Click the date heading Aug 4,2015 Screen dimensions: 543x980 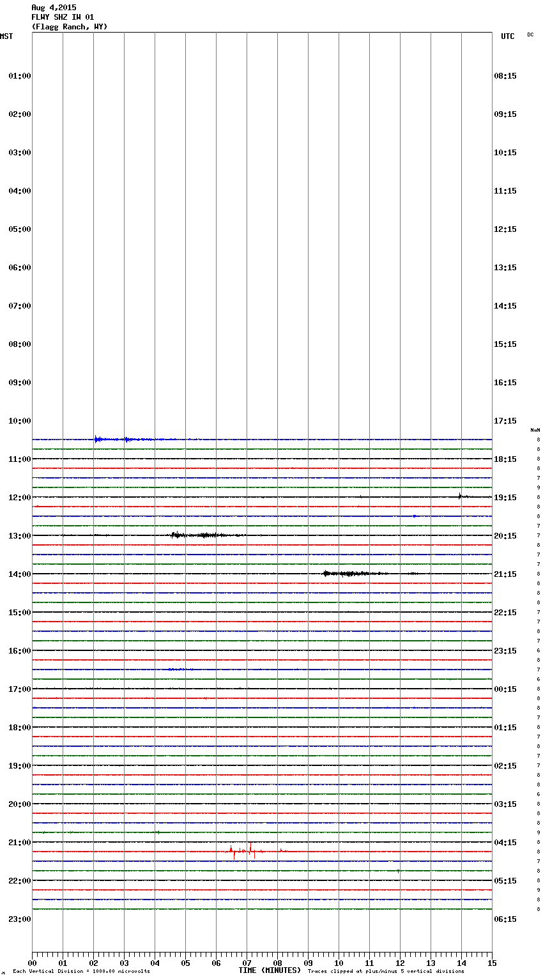tap(54, 8)
